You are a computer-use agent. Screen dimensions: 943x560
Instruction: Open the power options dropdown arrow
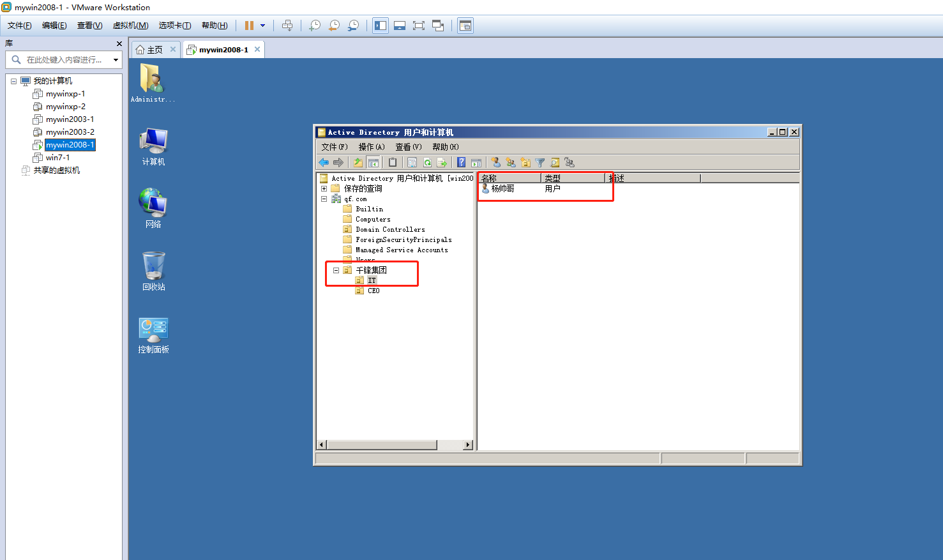click(x=262, y=26)
